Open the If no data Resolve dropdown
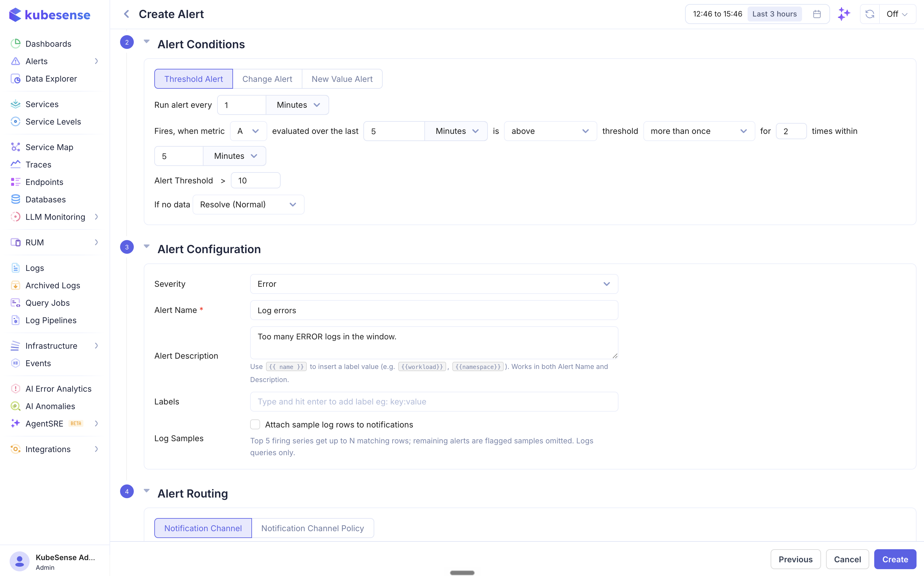Viewport: 924px width, 576px height. (x=248, y=205)
